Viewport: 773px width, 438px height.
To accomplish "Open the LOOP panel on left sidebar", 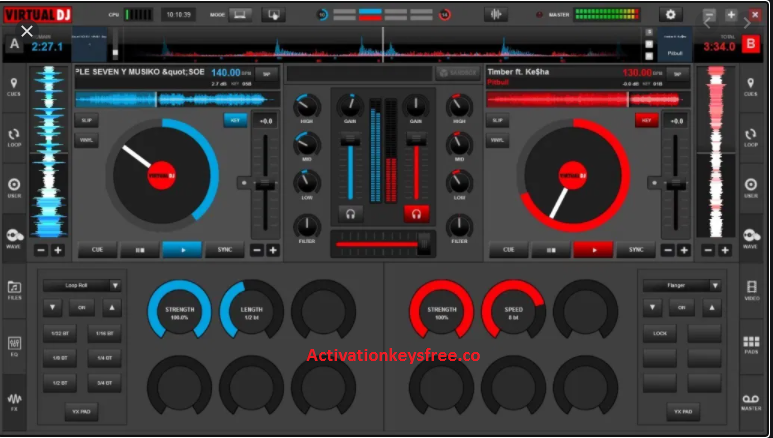I will click(14, 138).
